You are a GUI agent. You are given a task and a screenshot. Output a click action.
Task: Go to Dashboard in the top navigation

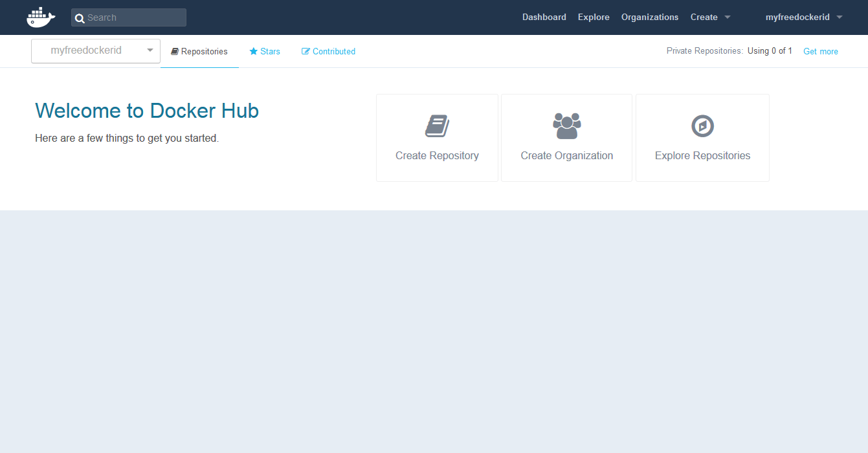pyautogui.click(x=544, y=17)
